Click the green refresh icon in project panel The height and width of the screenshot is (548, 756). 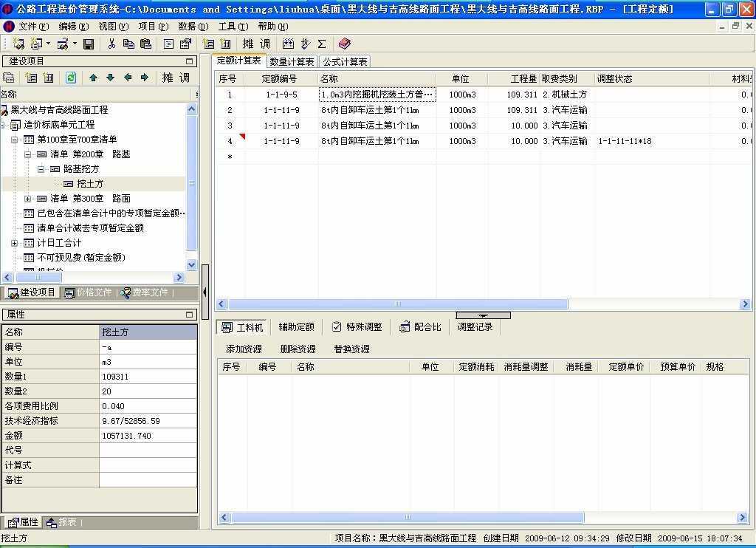[x=71, y=78]
